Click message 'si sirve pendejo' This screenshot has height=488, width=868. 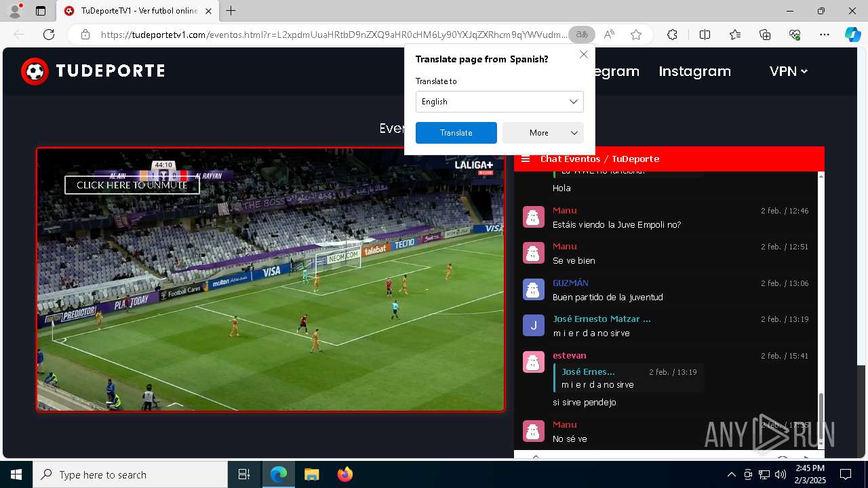[x=584, y=402]
